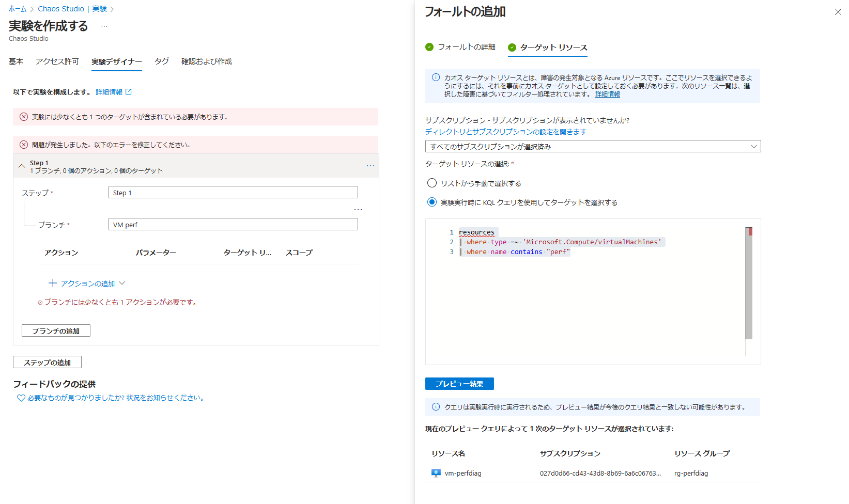
Task: Click the info icon in query preview notice
Action: click(x=436, y=407)
